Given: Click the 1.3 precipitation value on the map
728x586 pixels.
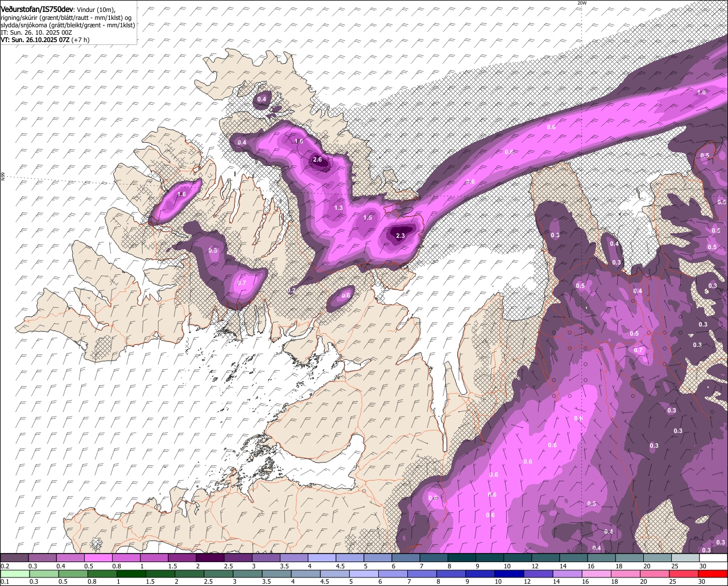Looking at the screenshot, I should coord(338,208).
